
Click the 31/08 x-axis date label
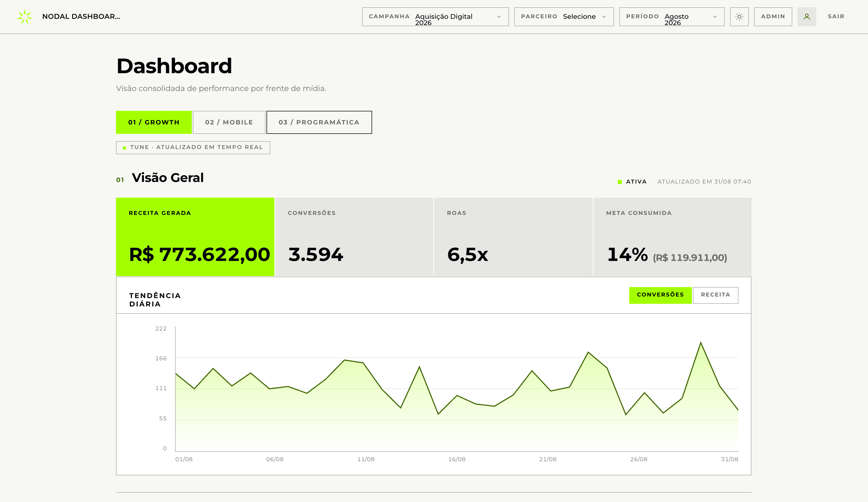tap(730, 459)
